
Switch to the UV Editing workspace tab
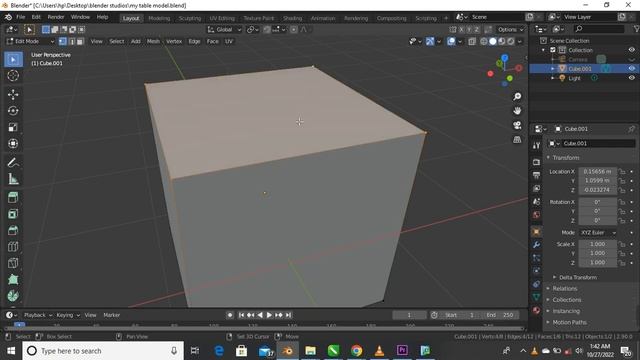click(x=222, y=18)
